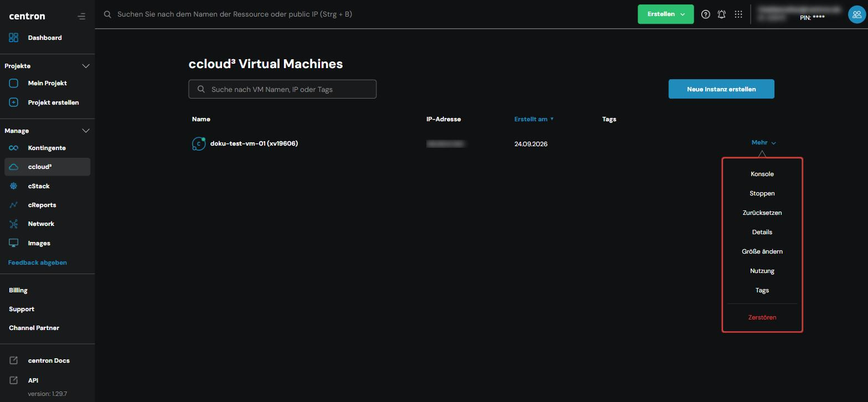This screenshot has width=868, height=402.
Task: Open the doku-test-vm-01 (xv19606) entry
Action: 254,143
